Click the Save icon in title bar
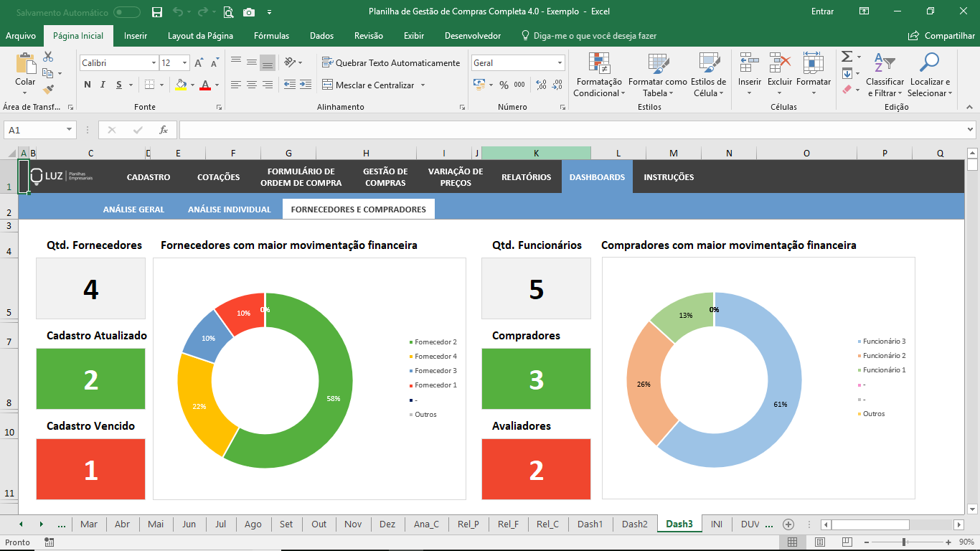Image resolution: width=980 pixels, height=551 pixels. [x=157, y=11]
